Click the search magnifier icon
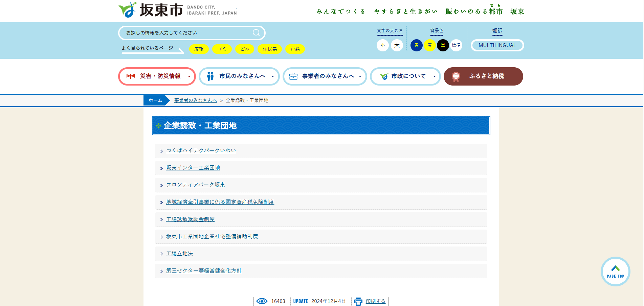644x306 pixels. (256, 32)
